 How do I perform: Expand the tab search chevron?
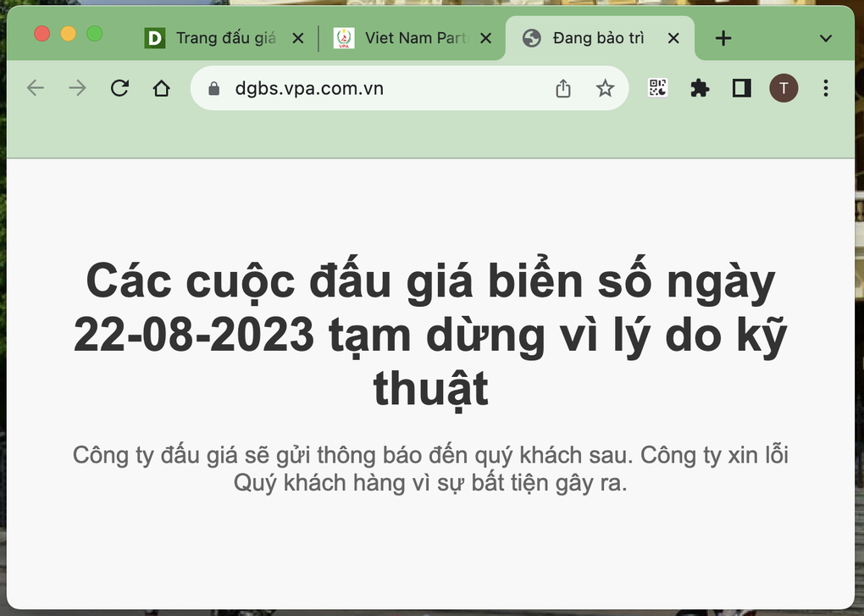[827, 38]
